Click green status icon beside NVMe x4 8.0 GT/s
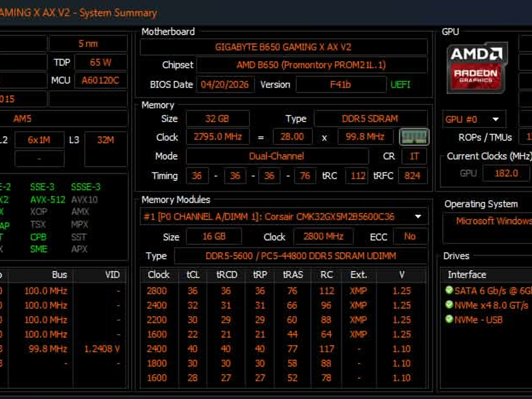532x399 pixels. point(449,305)
